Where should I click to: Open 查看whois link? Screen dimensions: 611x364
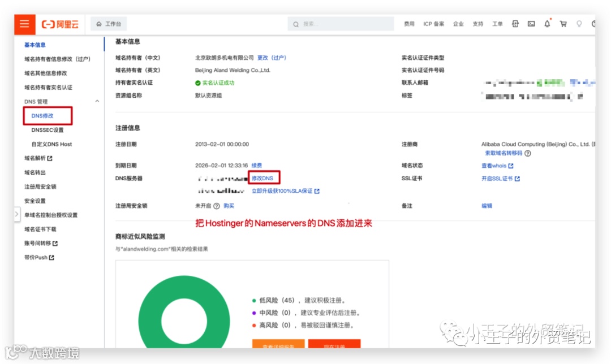point(498,166)
